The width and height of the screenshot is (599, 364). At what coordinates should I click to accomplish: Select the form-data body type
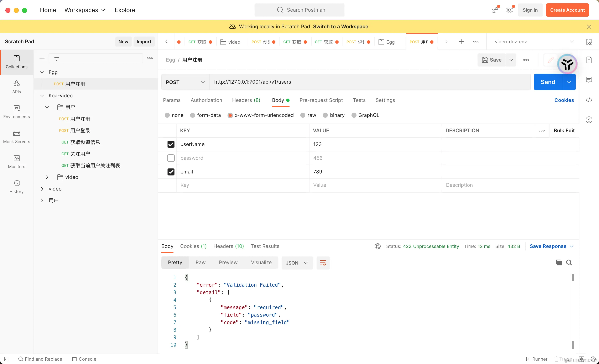(193, 115)
